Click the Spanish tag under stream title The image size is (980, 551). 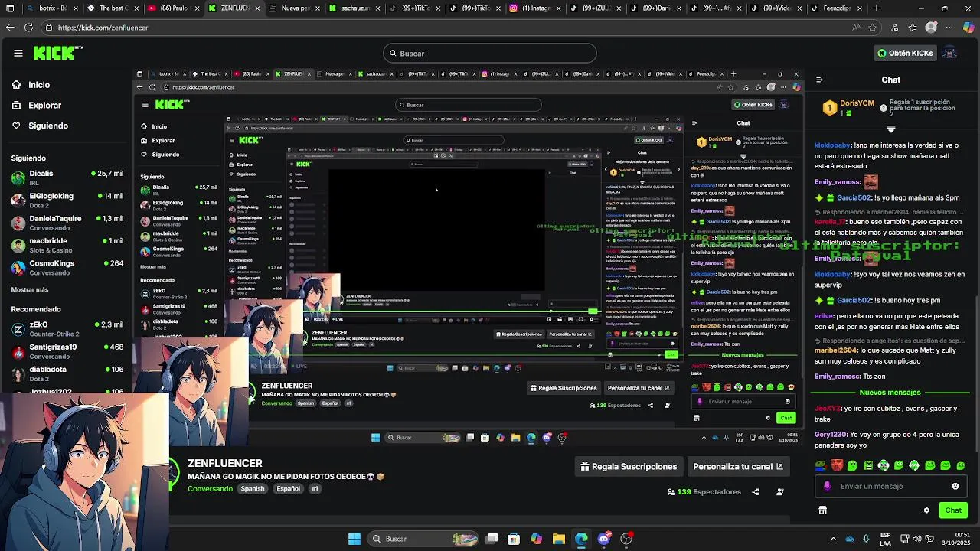(x=253, y=488)
